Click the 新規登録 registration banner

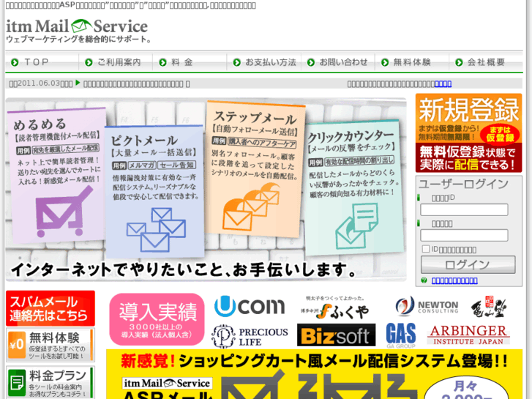click(x=468, y=133)
